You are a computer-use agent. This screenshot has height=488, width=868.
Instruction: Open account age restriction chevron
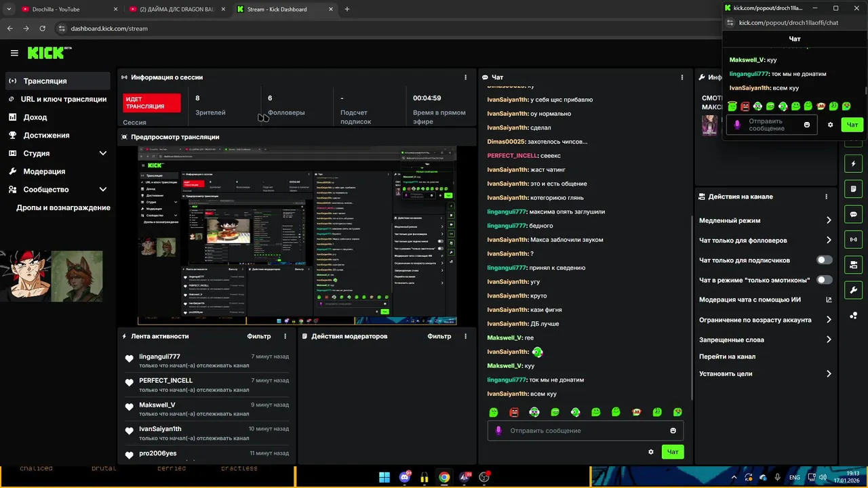pyautogui.click(x=829, y=320)
